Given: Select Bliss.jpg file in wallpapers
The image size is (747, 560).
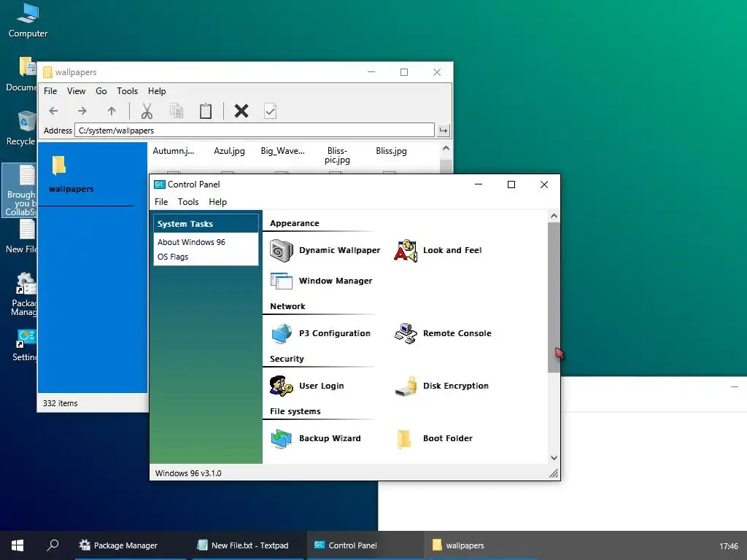Looking at the screenshot, I should pyautogui.click(x=391, y=152).
